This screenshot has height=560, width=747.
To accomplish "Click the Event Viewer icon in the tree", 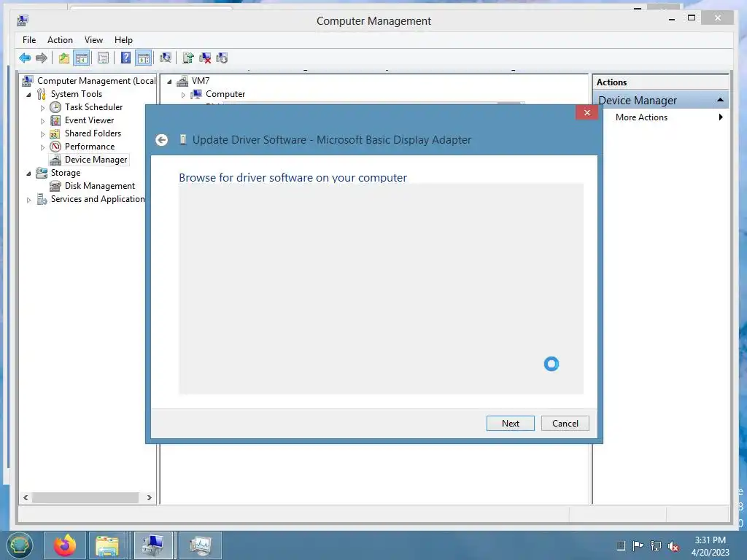I will [x=55, y=120].
